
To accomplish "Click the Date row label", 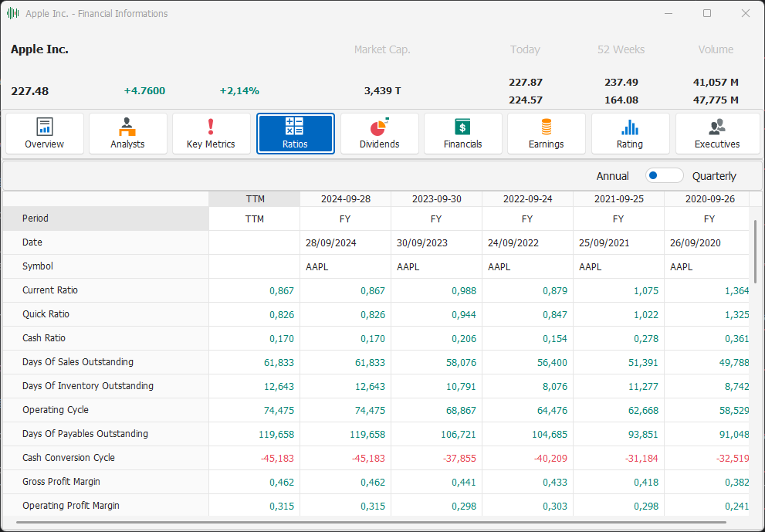I will [32, 242].
